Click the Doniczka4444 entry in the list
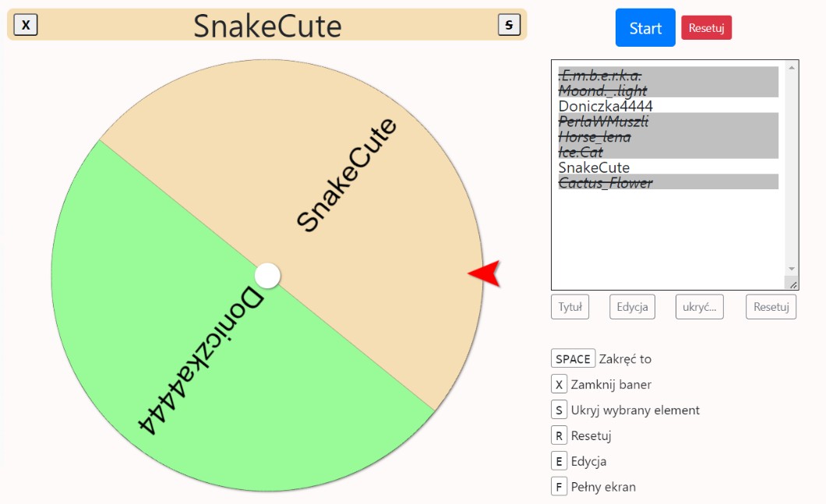The width and height of the screenshot is (826, 504). point(605,106)
